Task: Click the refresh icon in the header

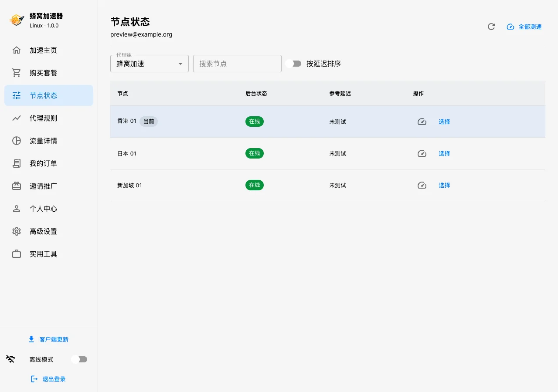Action: pos(491,27)
